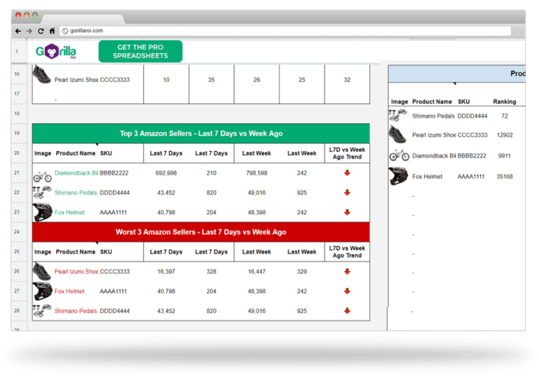Click Fox Helmet image in Ranking panel
This screenshot has width=539, height=392.
(x=398, y=176)
